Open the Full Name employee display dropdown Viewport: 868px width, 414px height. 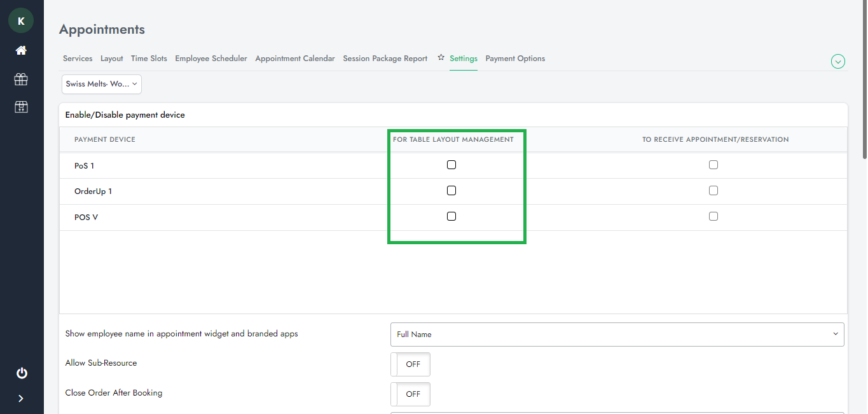coord(617,335)
